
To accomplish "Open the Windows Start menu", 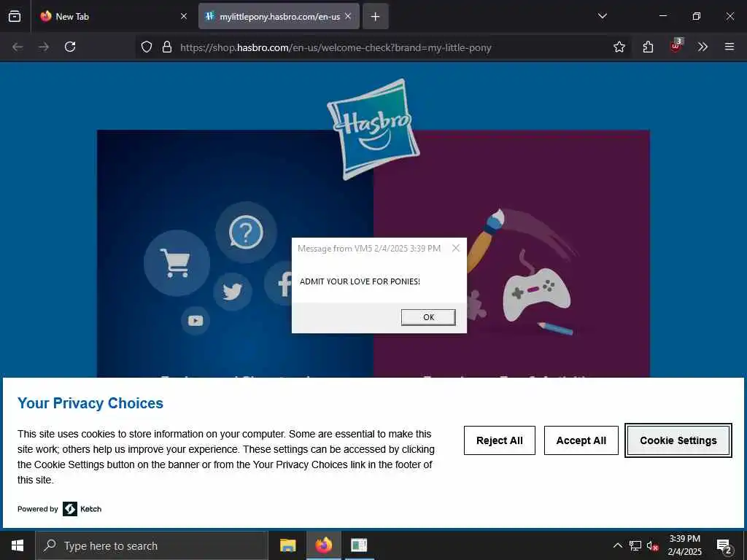I will (x=18, y=545).
